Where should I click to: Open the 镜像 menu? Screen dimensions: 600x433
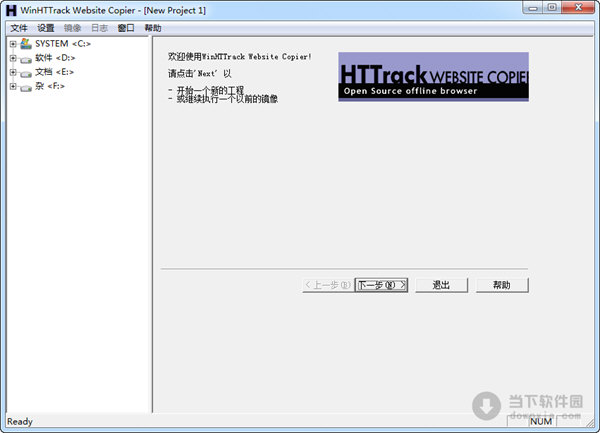73,28
